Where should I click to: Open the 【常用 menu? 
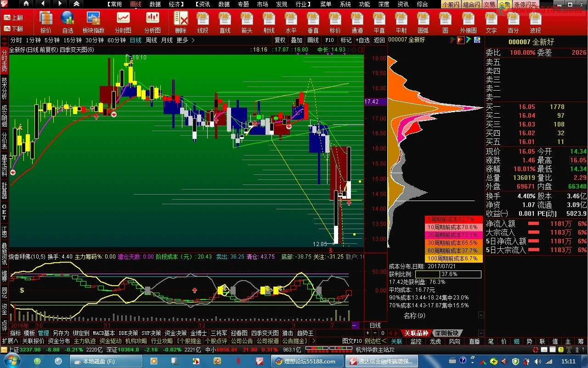click(115, 4)
